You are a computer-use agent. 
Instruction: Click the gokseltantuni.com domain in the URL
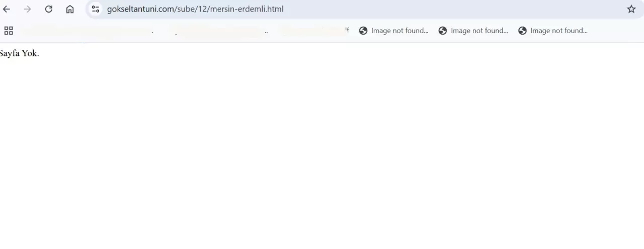140,9
